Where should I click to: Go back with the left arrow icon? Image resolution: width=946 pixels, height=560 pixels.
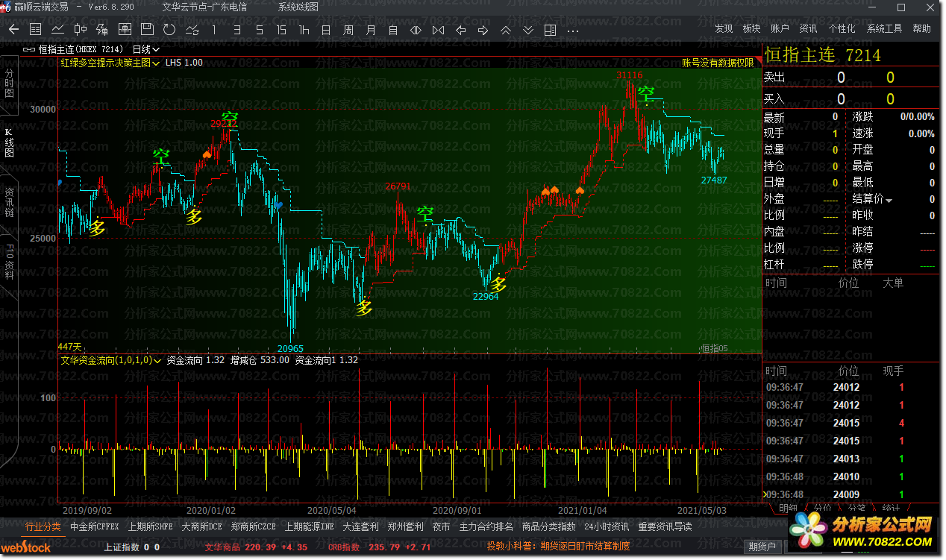13,30
